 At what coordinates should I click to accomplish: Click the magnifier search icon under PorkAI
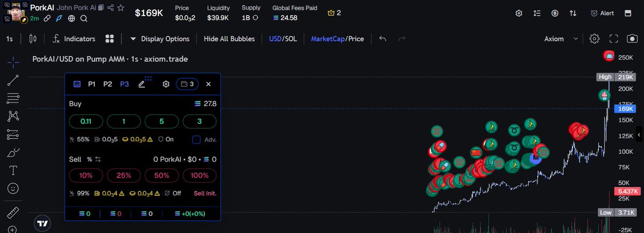(84, 18)
